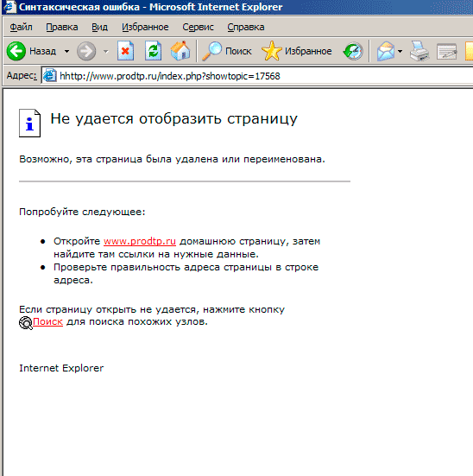The width and height of the screenshot is (473, 476).
Task: Click text 'Возможно, эта страница была удалена'
Action: tap(118, 159)
